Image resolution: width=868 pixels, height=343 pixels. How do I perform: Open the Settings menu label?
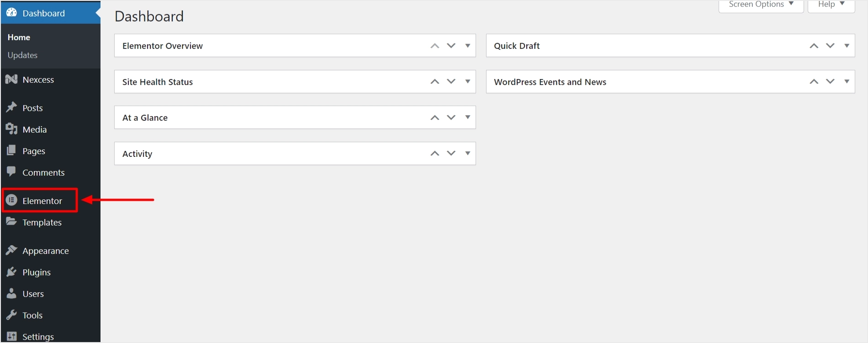[38, 337]
